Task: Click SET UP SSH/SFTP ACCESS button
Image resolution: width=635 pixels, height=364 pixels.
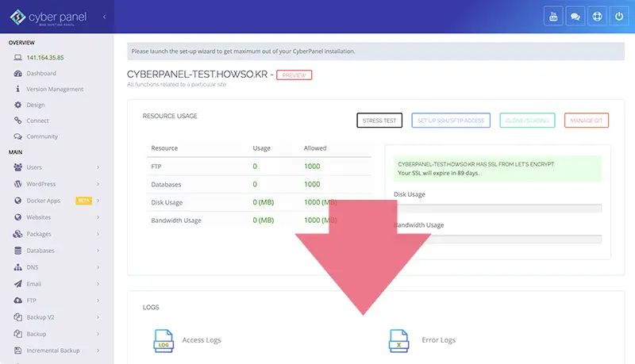Action: 451,120
